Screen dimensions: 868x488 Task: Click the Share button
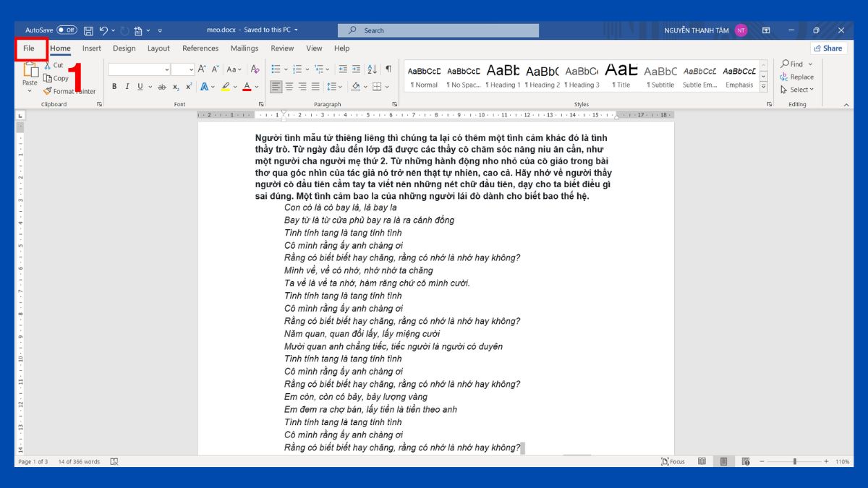(x=828, y=48)
